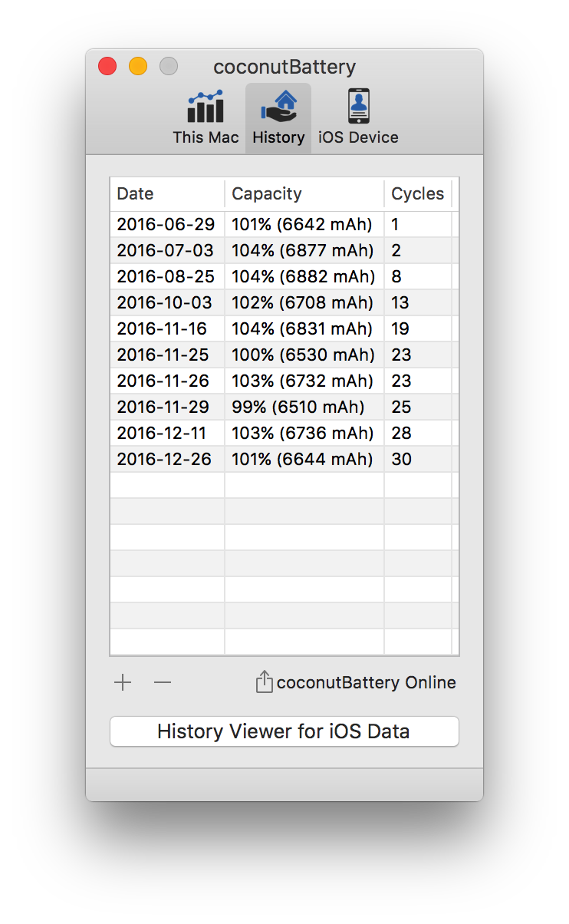Screen dimensions: 569x924
Task: Open the coconutBattery Online link text
Action: point(366,682)
